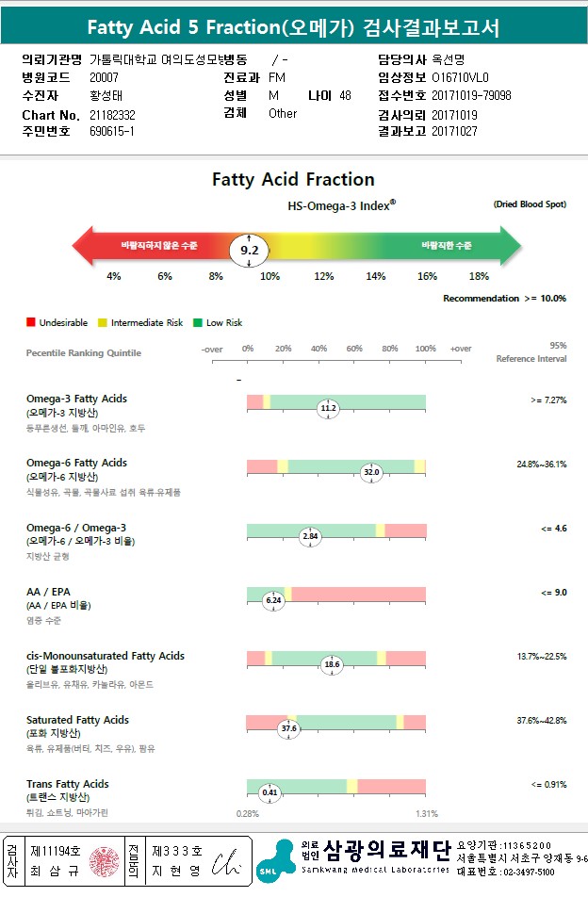Click the 2.84 Omega-6/Omega-3 ratio marker
Viewport: 588px width, 897px height.
310,536
